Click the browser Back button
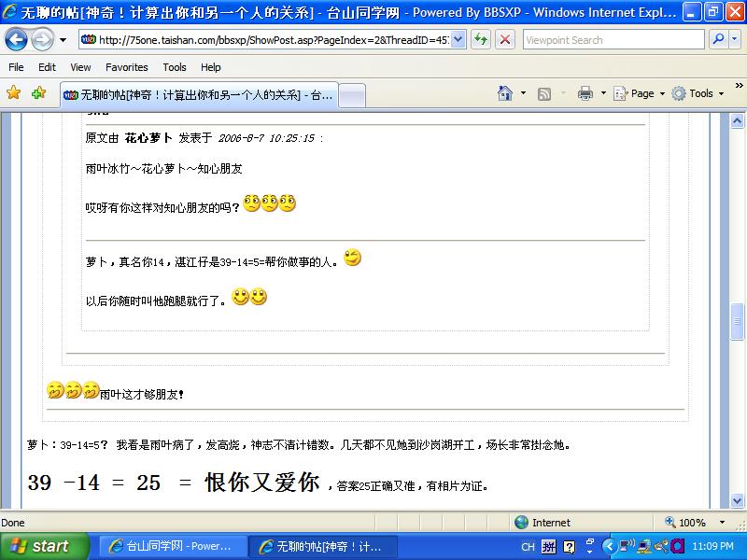This screenshot has width=747, height=560. (17, 40)
